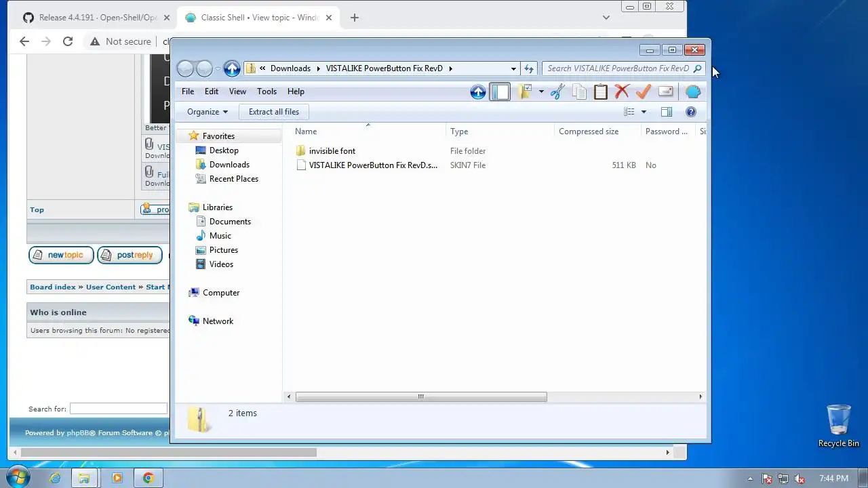The width and height of the screenshot is (868, 488).
Task: Click User Content breadcrumb link
Action: coord(111,287)
